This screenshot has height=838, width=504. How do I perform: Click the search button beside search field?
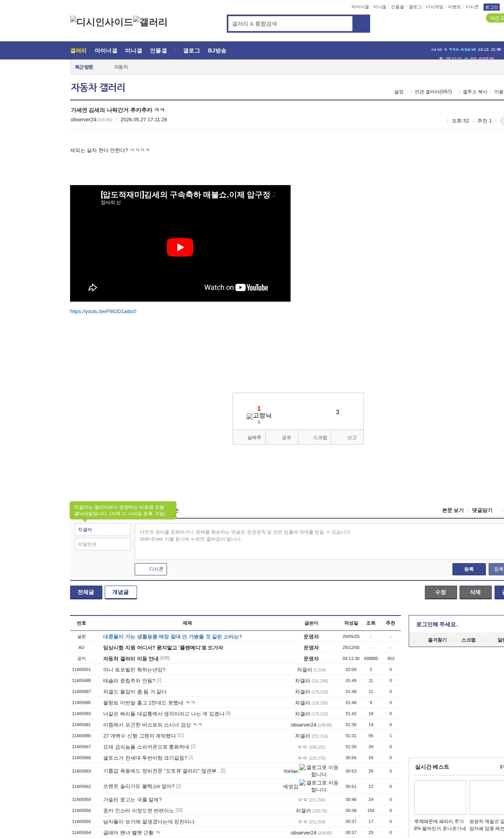(361, 24)
